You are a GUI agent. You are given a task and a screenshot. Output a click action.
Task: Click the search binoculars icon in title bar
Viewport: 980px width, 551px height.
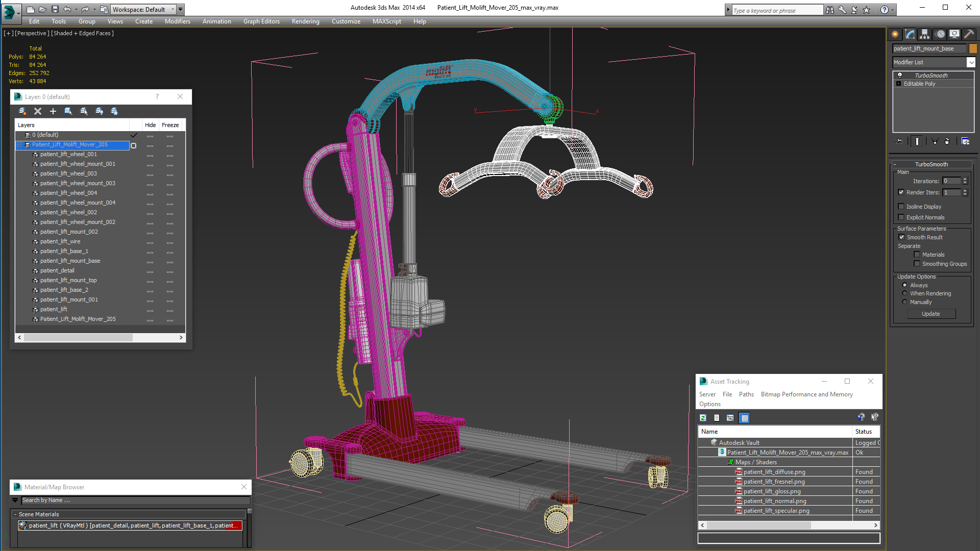[x=830, y=10]
